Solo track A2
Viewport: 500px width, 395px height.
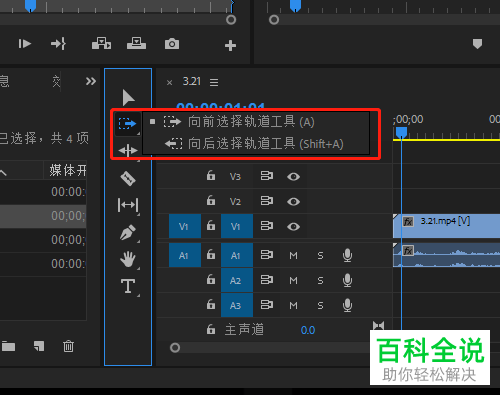[320, 281]
